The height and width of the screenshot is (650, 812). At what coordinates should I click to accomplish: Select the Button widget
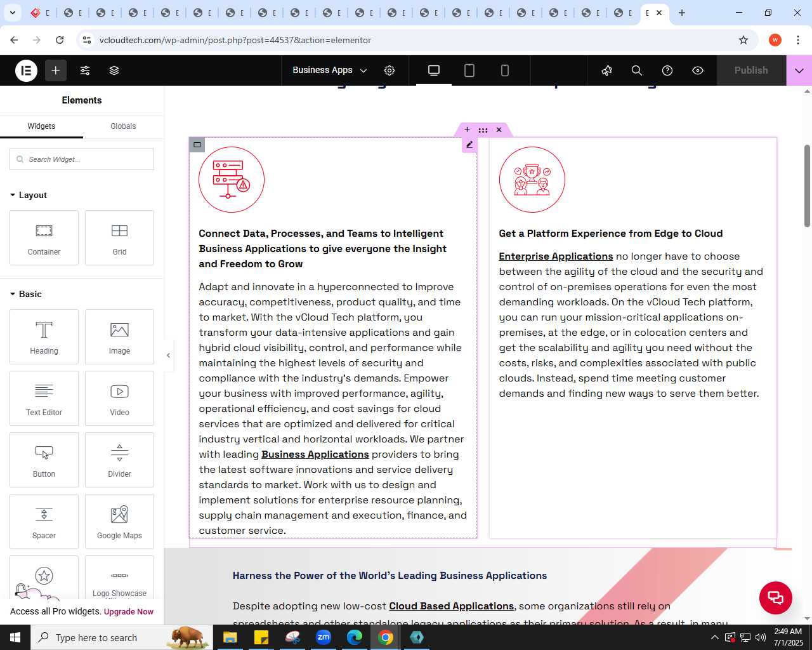(44, 460)
